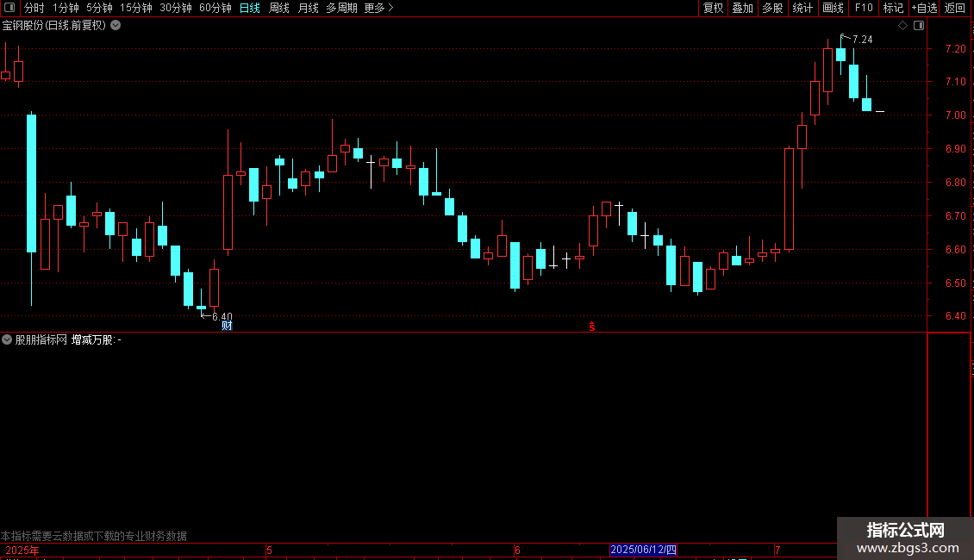Screen dimensions: 974x560
Task: Click the 6.50 price axis label
Action: (955, 283)
